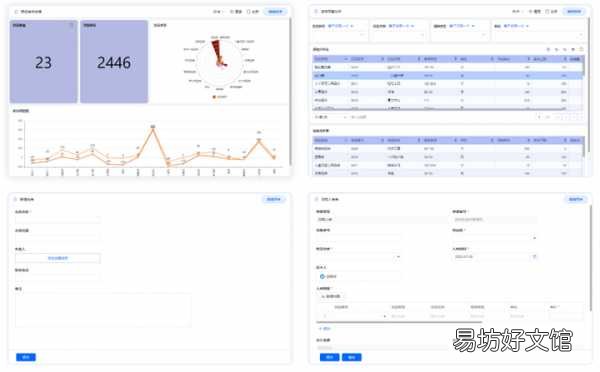Click the vertical scrollbar of the dashboard panel
The image size is (600, 372).
coord(290,92)
